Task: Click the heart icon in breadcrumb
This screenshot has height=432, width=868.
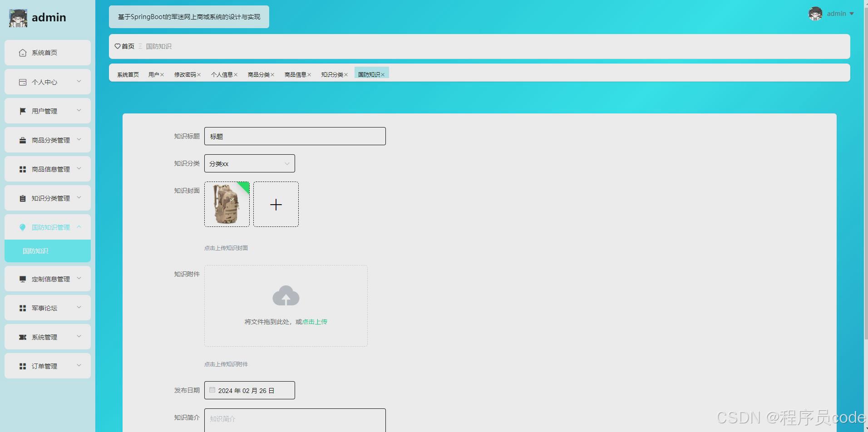Action: pos(118,46)
